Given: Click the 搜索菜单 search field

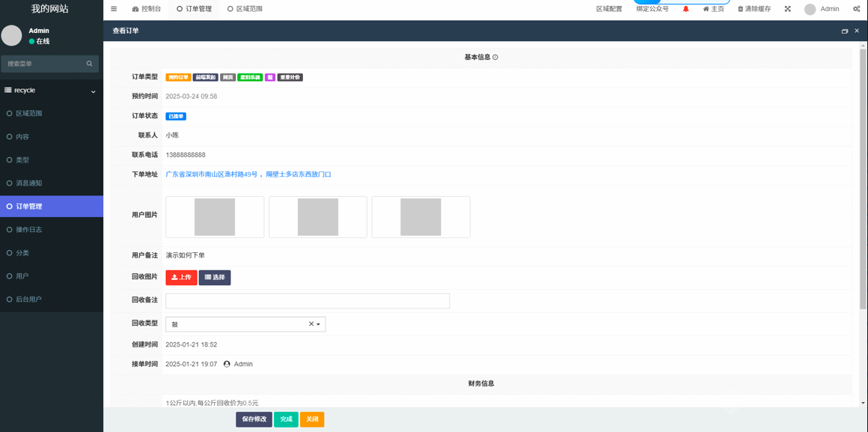Looking at the screenshot, I should pyautogui.click(x=50, y=64).
